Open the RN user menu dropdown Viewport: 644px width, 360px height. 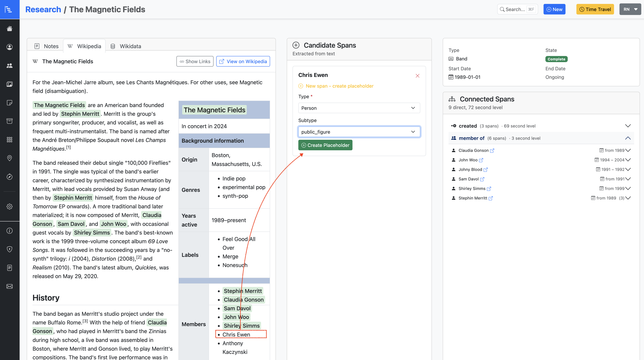[x=630, y=10]
